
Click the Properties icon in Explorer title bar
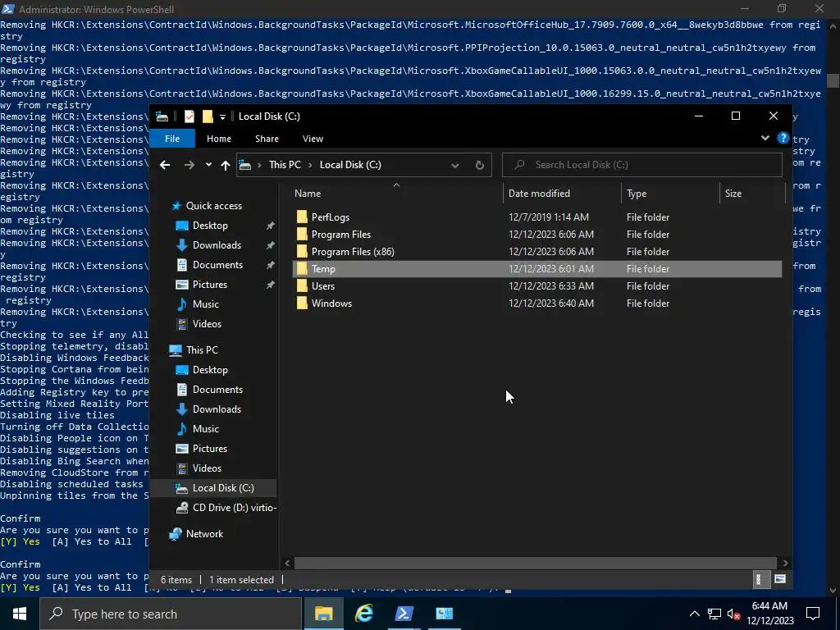[189, 116]
